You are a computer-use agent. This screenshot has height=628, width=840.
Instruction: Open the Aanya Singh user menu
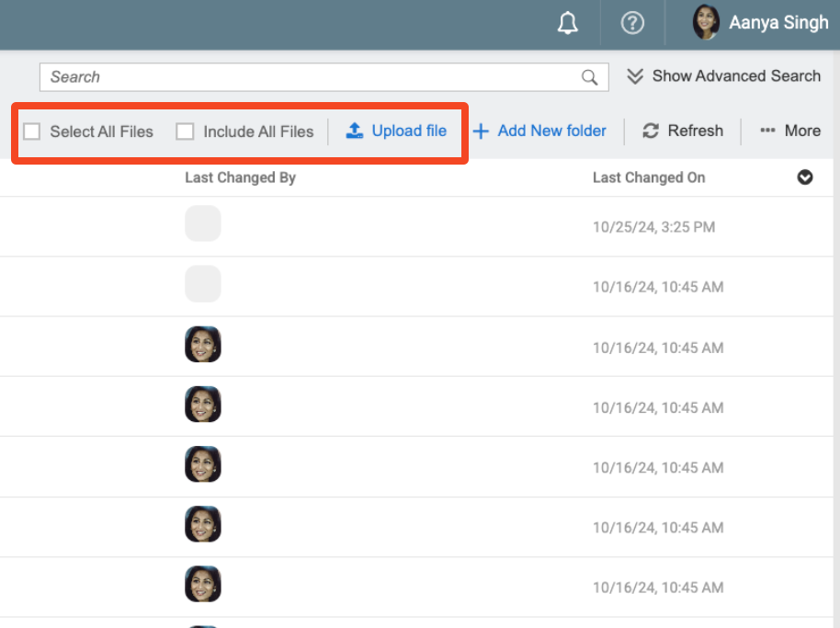pos(778,23)
